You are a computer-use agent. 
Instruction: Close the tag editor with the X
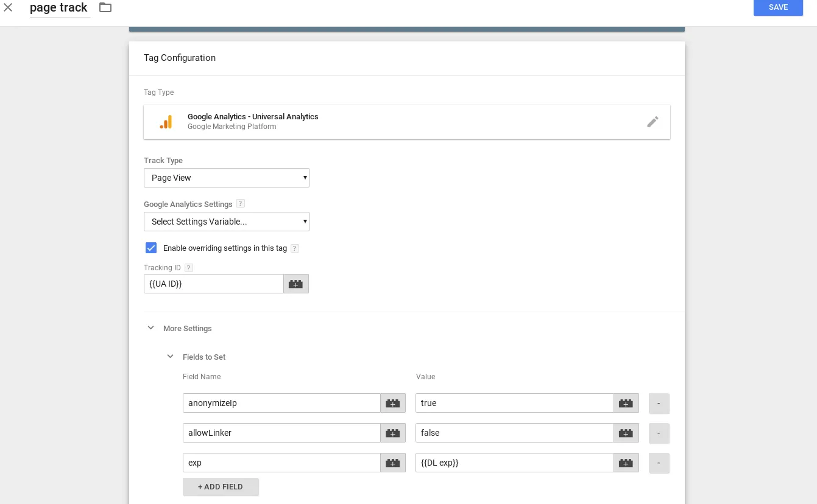point(8,7)
